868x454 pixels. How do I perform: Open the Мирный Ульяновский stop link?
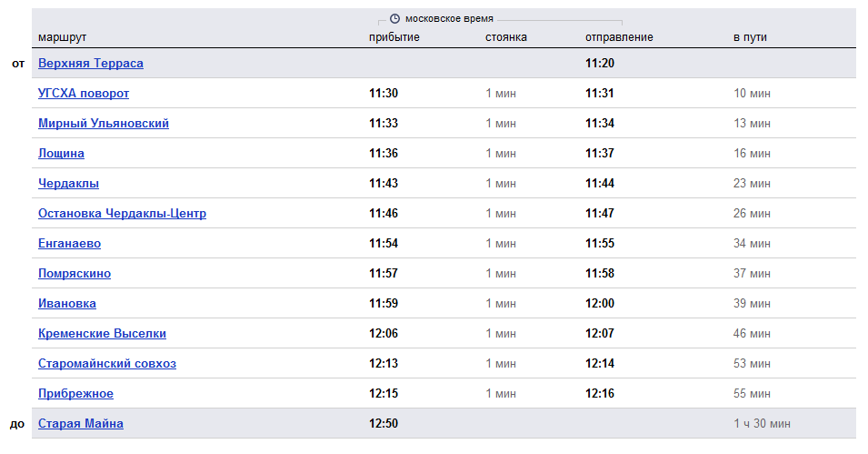104,123
